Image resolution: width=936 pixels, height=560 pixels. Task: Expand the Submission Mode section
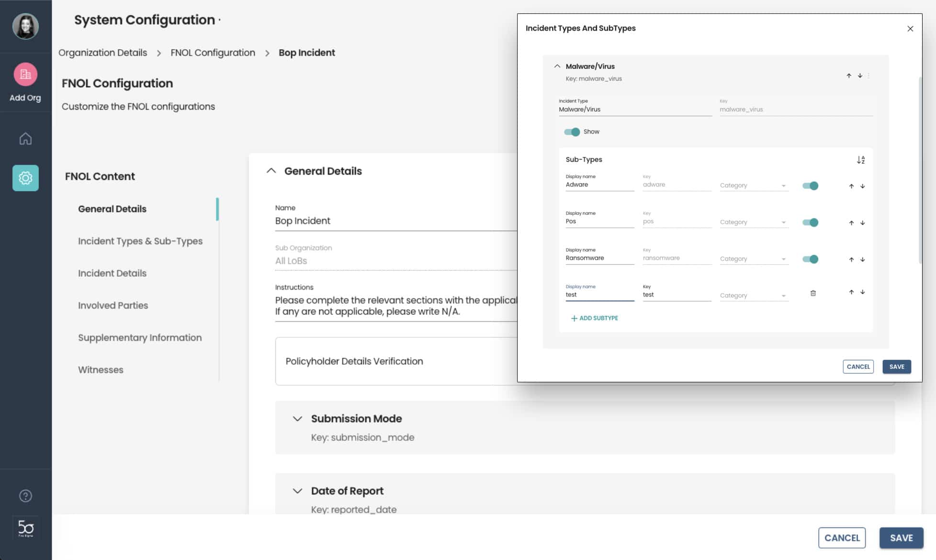(297, 419)
